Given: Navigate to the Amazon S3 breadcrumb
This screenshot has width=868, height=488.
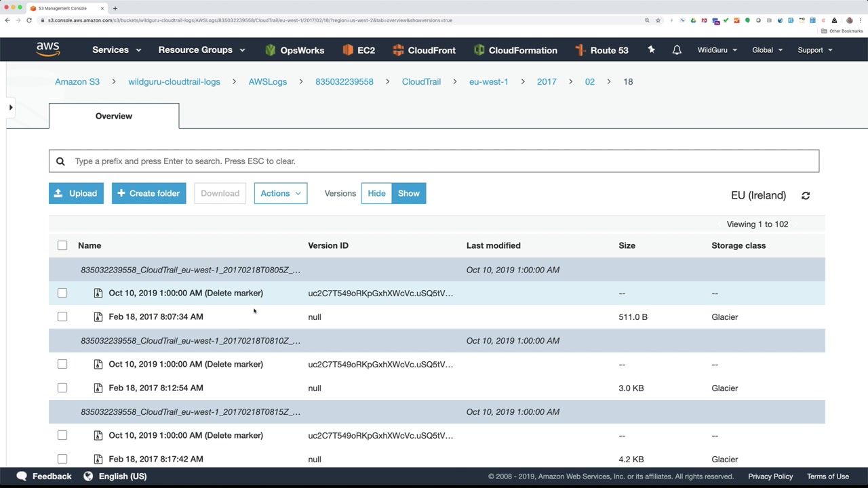Looking at the screenshot, I should [x=77, y=81].
